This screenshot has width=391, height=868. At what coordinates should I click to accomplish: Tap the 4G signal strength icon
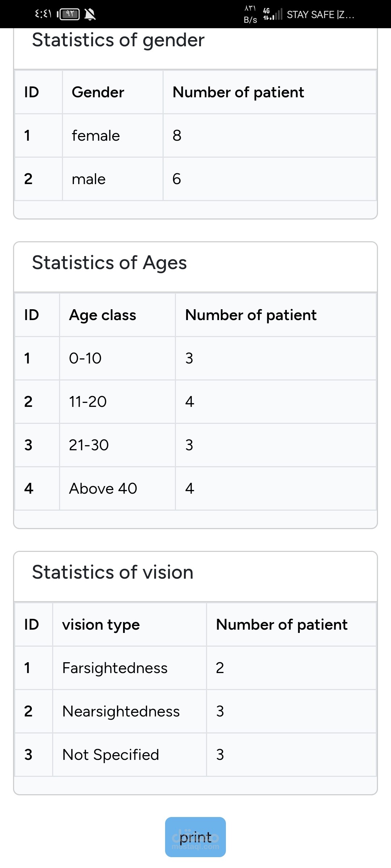pyautogui.click(x=272, y=14)
